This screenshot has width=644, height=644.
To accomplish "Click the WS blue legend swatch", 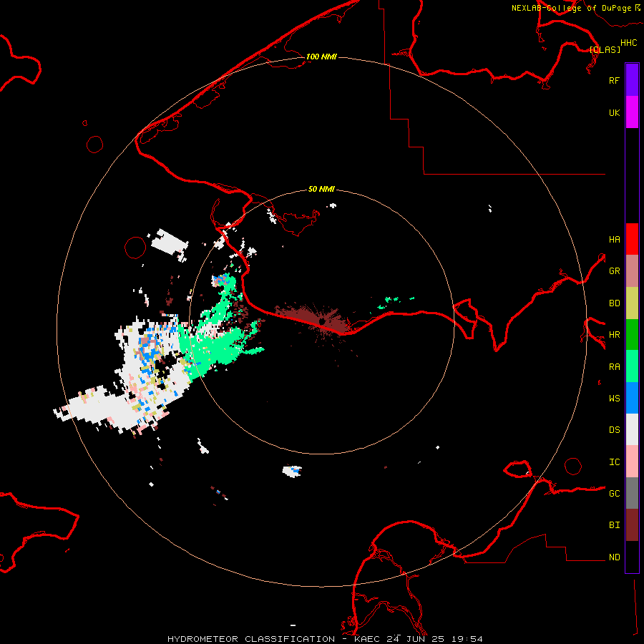I will (x=632, y=398).
